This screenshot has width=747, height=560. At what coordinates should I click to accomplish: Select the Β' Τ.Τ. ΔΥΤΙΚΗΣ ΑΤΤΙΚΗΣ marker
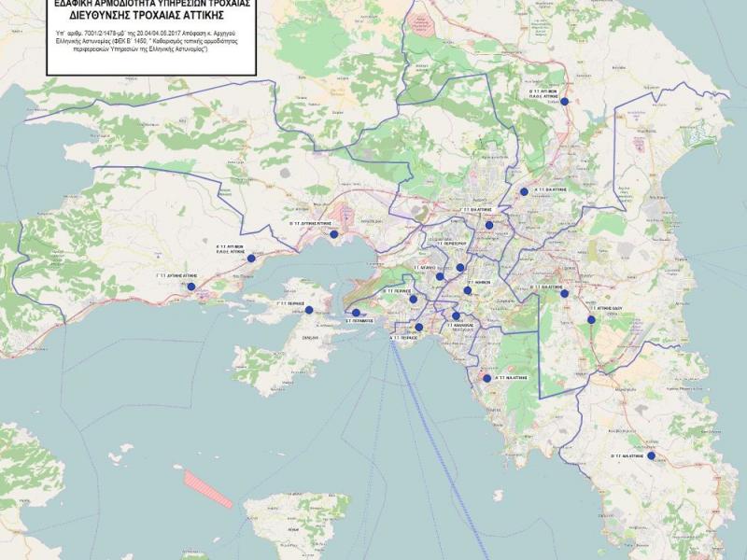click(334, 234)
